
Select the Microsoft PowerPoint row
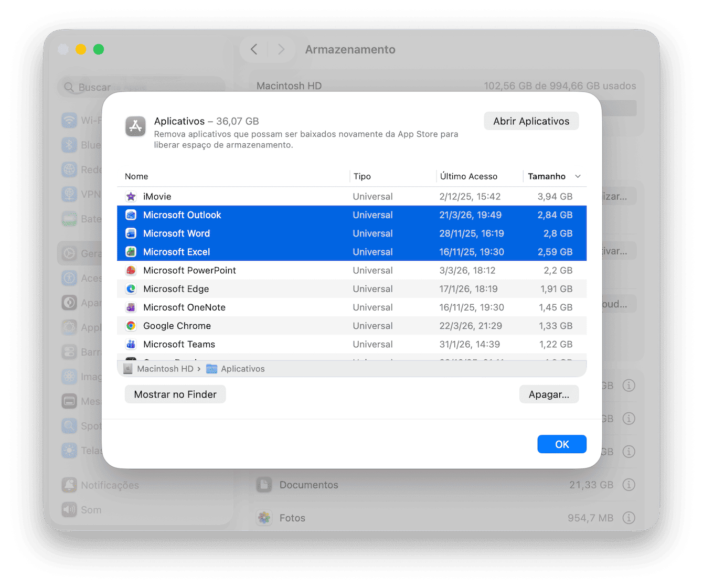pyautogui.click(x=351, y=271)
